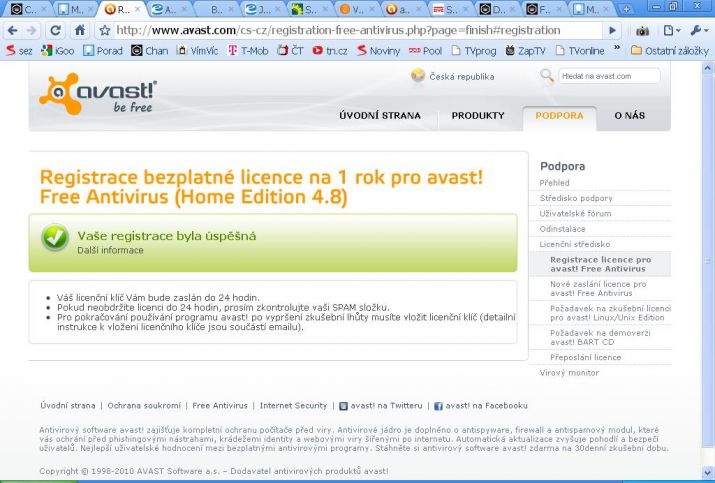Open Nové zaslání licence pro avast! Free Antivirus
The height and width of the screenshot is (483, 715).
click(x=598, y=289)
